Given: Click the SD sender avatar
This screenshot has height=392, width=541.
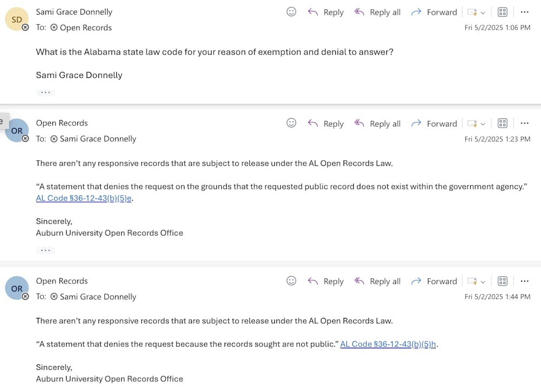Looking at the screenshot, I should pyautogui.click(x=17, y=19).
